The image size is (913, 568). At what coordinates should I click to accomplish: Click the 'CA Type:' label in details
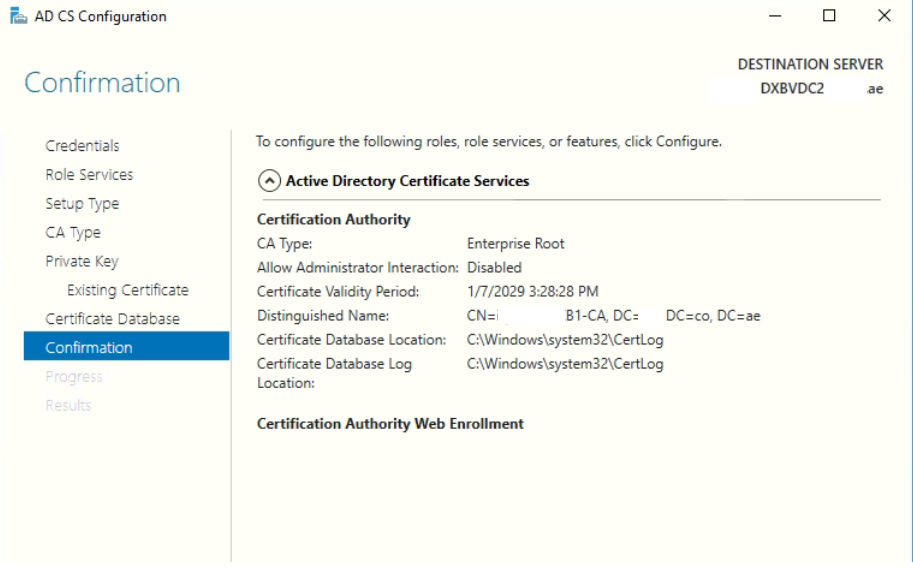[x=284, y=244]
